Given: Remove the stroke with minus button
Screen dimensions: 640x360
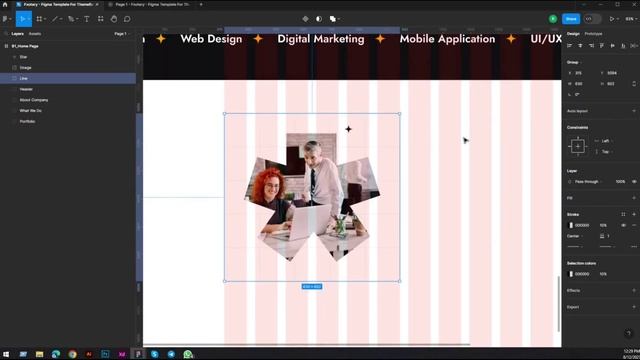Looking at the screenshot, I should 634,225.
